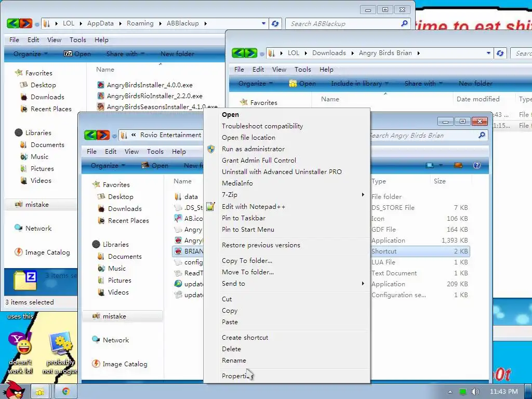
Task: Click Share with in ABBlackup toolbar
Action: coord(125,54)
